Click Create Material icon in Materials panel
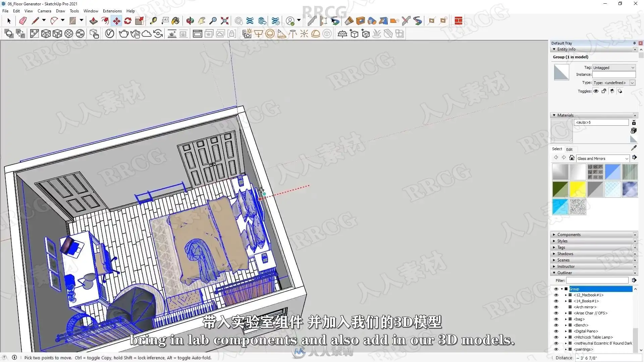Viewport: 644px width, 362px height. click(x=634, y=130)
